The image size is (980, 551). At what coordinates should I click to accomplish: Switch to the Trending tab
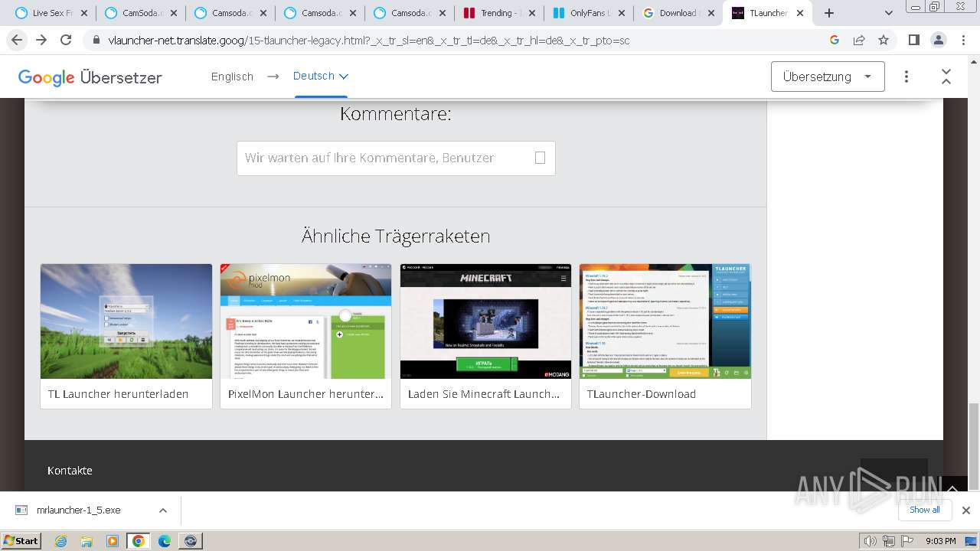pyautogui.click(x=498, y=13)
